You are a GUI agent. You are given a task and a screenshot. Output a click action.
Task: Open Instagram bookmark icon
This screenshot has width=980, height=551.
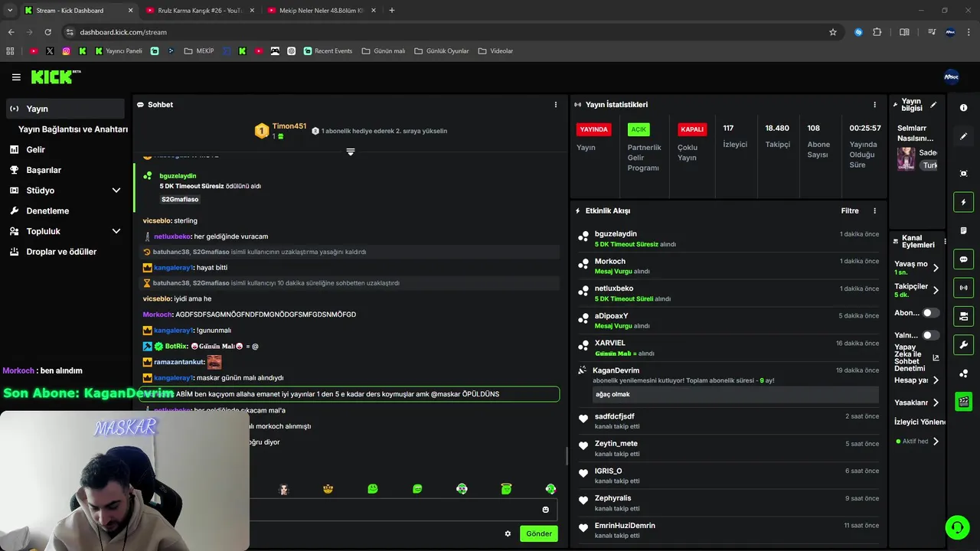click(x=67, y=51)
